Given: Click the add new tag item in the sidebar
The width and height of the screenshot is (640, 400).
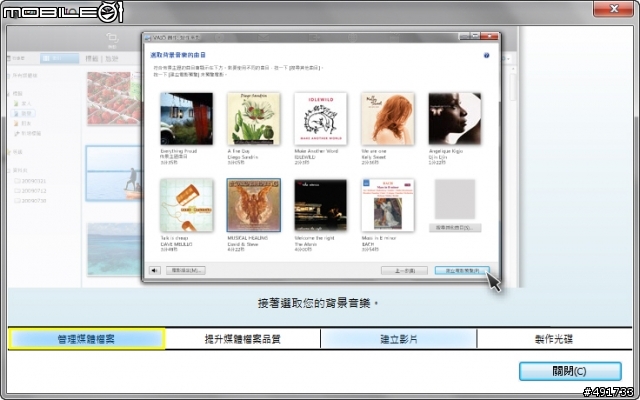Looking at the screenshot, I should (27, 133).
